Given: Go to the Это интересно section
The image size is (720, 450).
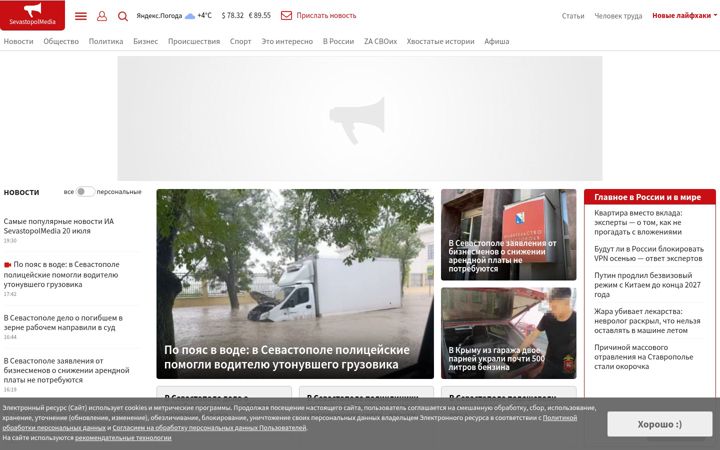Looking at the screenshot, I should pyautogui.click(x=287, y=41).
